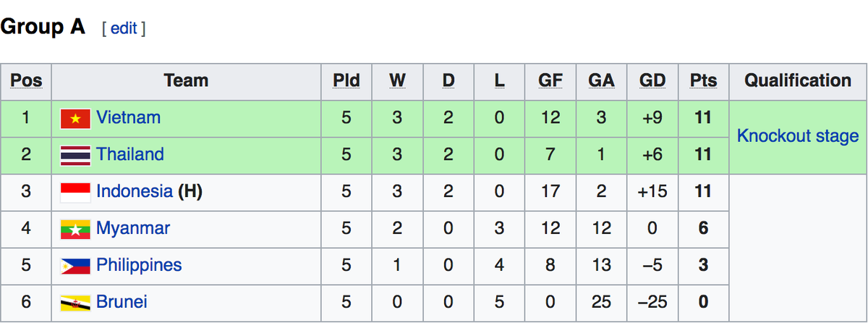This screenshot has width=868, height=323.
Task: Follow the Indonesia team link
Action: (x=135, y=191)
